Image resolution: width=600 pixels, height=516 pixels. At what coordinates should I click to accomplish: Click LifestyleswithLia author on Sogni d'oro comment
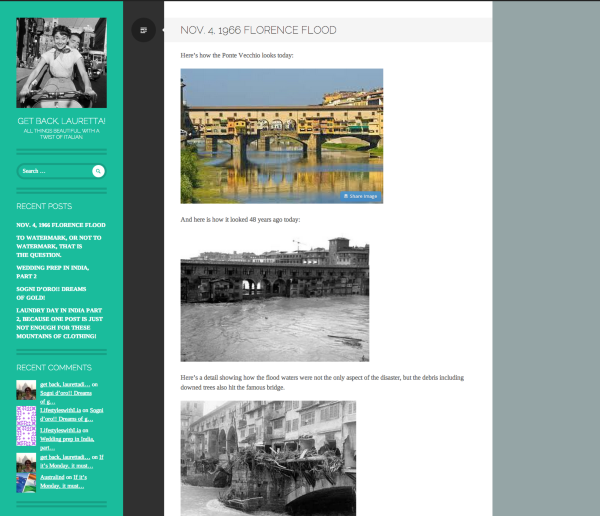(60, 410)
